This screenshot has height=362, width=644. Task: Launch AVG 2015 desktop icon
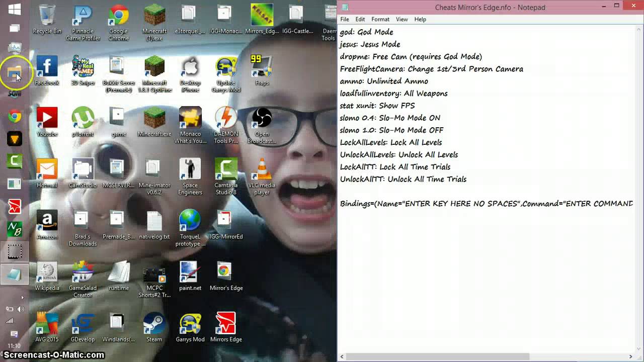pyautogui.click(x=47, y=327)
